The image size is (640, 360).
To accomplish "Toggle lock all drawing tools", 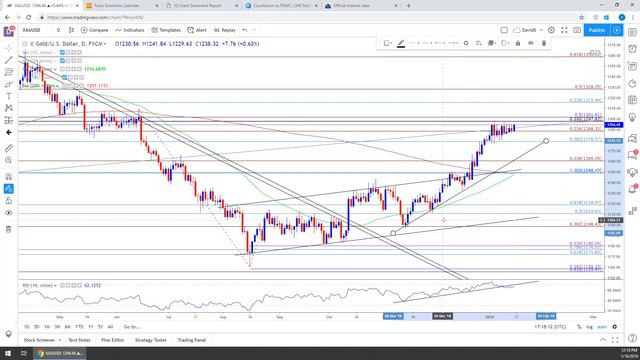I will 9,200.
